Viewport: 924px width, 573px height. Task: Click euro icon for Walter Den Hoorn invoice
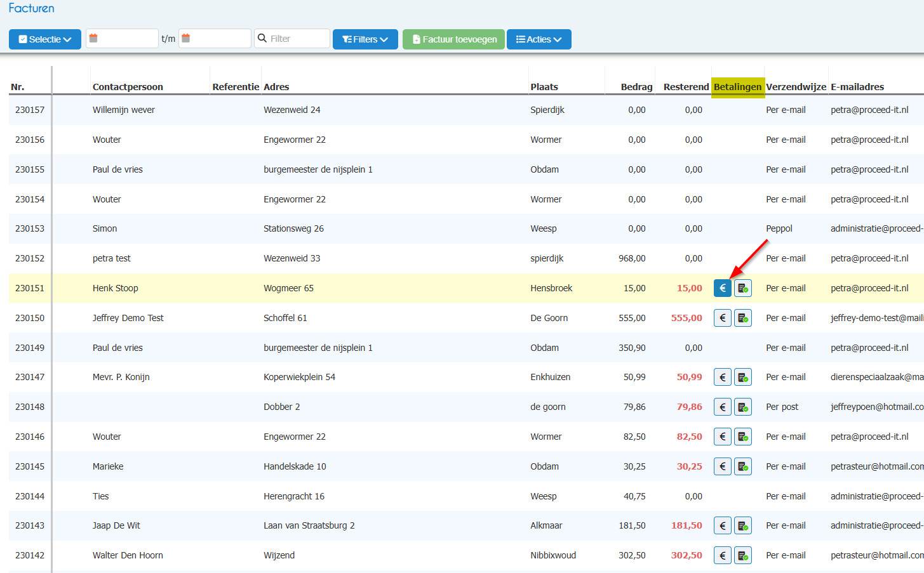click(723, 555)
